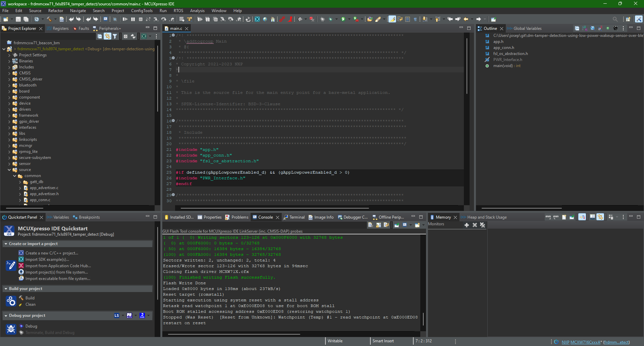
Task: Click the Clean link in Quickstart
Action: point(31,304)
